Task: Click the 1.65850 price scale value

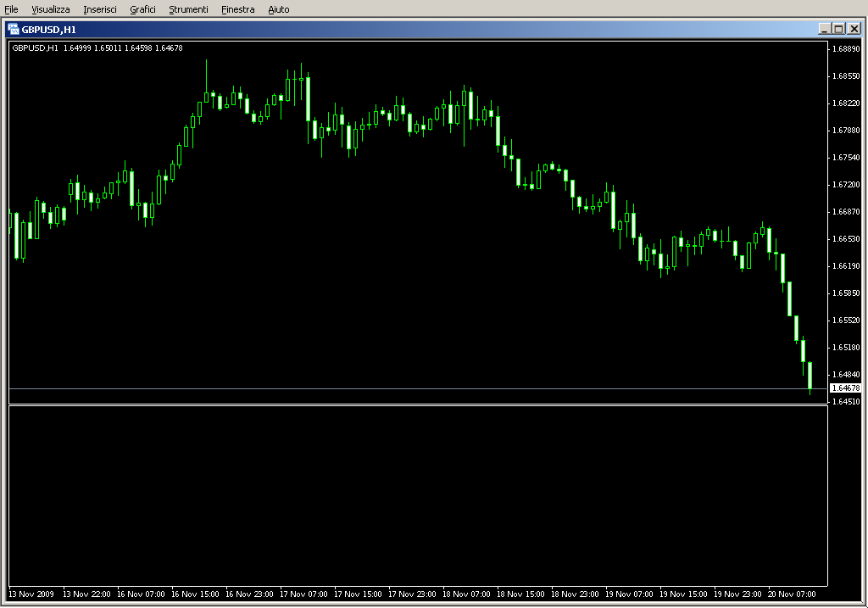Action: pyautogui.click(x=847, y=293)
